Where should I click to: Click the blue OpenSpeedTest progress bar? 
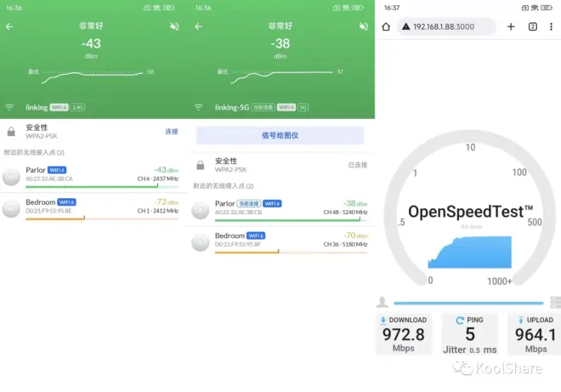(x=468, y=303)
